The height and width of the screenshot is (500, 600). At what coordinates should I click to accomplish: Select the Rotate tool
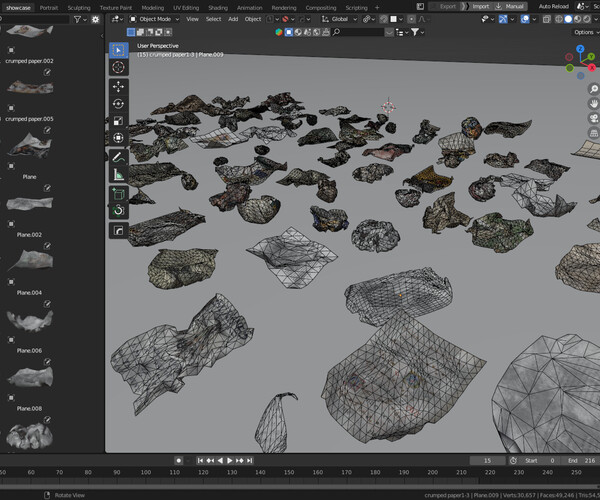118,104
